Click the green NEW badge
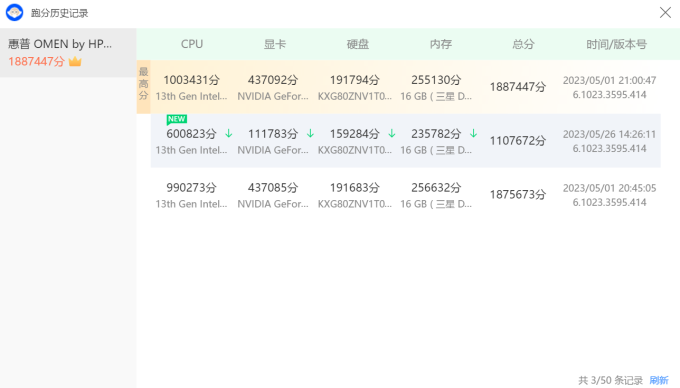 tap(177, 119)
